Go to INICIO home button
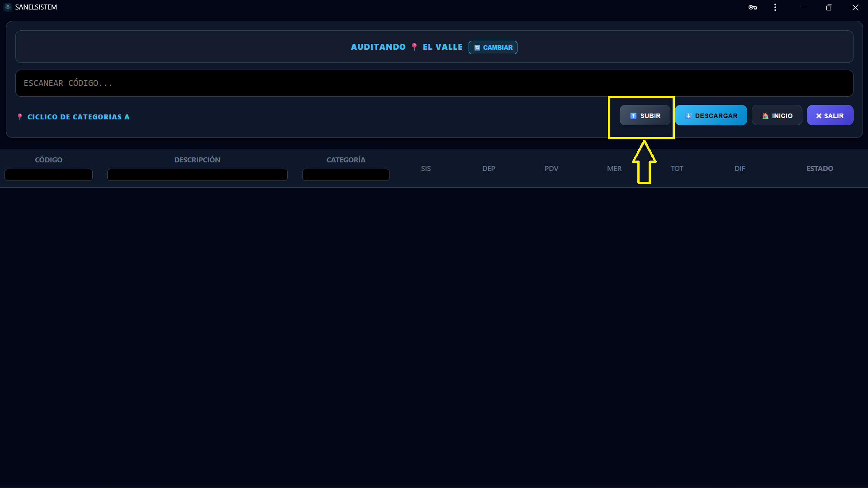The height and width of the screenshot is (488, 868). click(x=777, y=116)
